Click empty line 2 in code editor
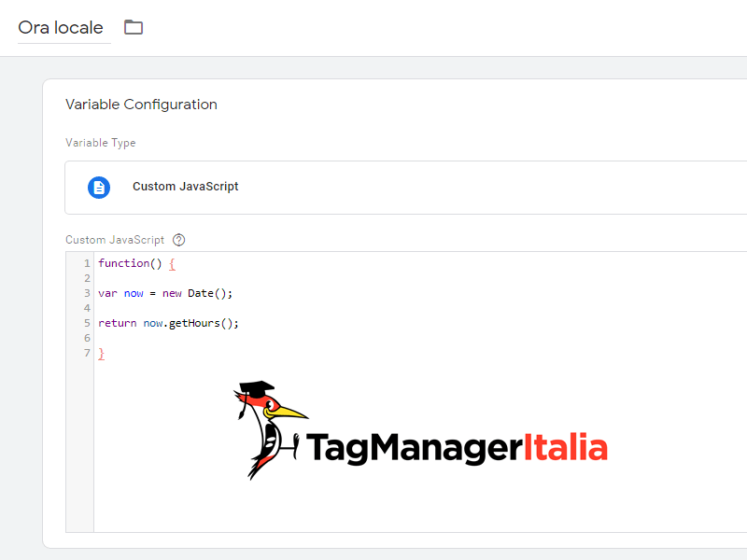 coord(419,278)
